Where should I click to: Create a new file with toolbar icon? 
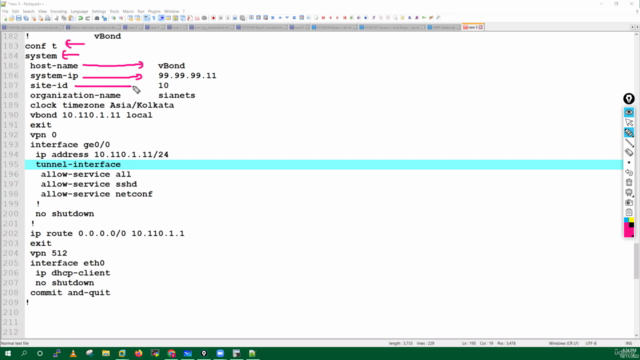point(5,18)
